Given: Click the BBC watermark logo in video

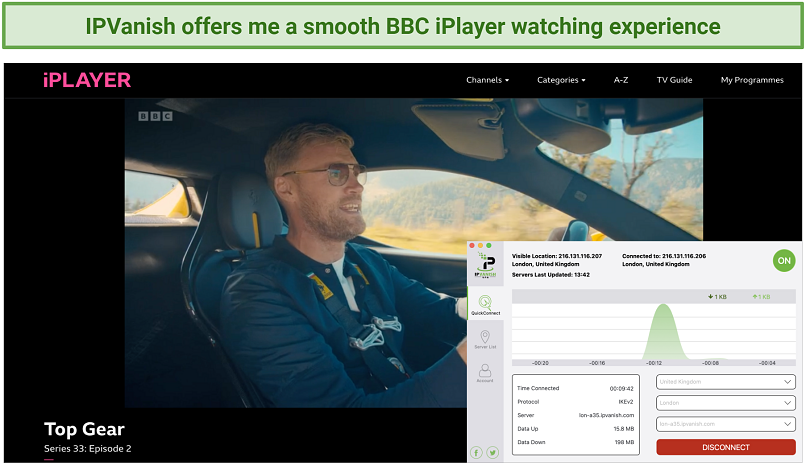Looking at the screenshot, I should 155,116.
